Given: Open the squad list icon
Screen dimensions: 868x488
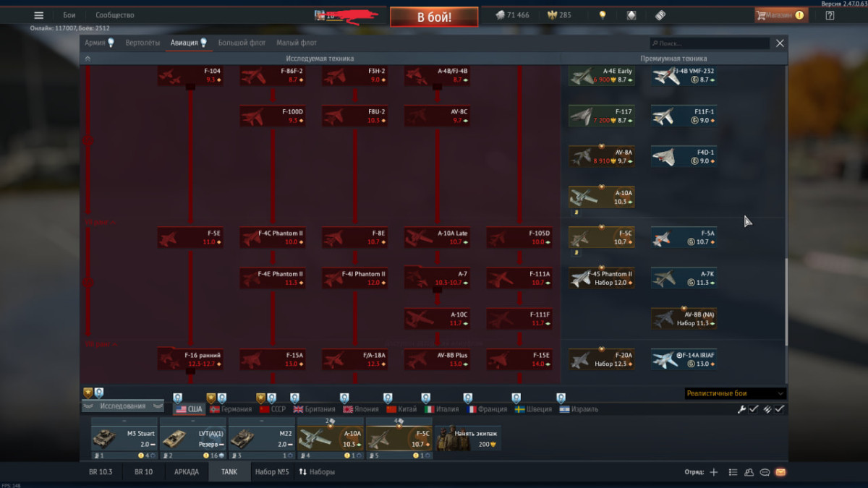Looking at the screenshot, I should (x=733, y=472).
